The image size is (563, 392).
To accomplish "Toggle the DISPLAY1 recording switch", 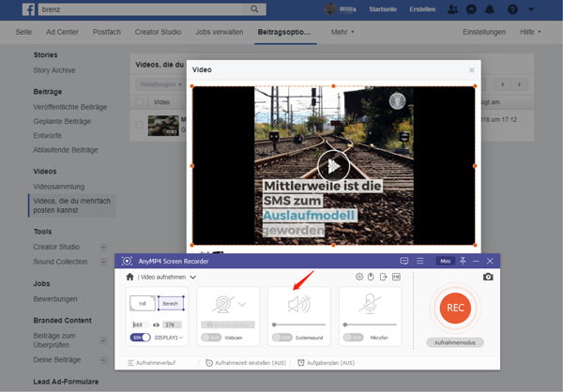I will click(140, 337).
